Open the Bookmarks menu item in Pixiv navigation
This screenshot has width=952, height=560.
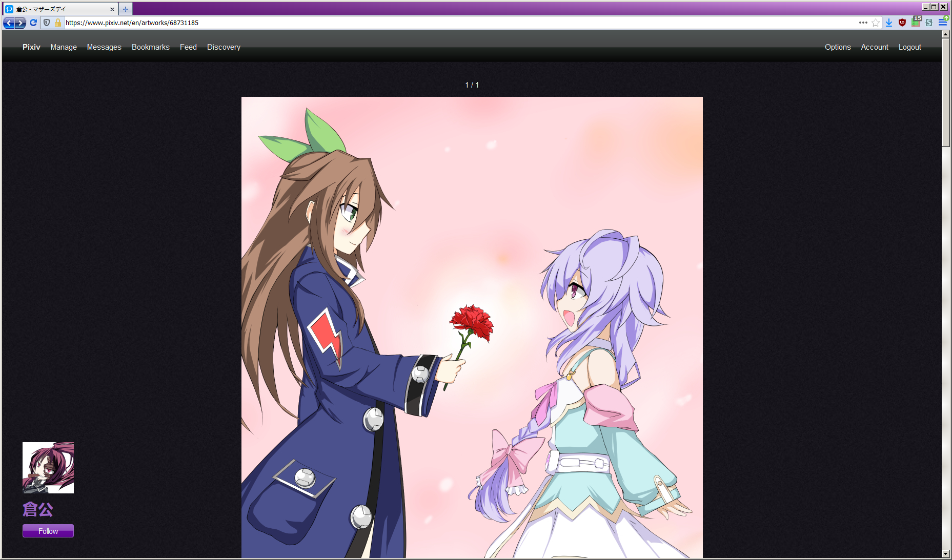point(150,47)
